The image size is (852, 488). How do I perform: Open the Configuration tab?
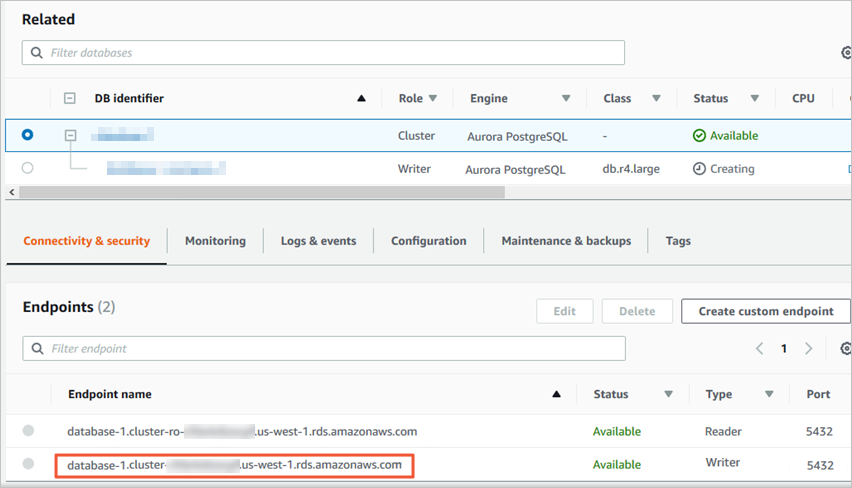(x=429, y=241)
